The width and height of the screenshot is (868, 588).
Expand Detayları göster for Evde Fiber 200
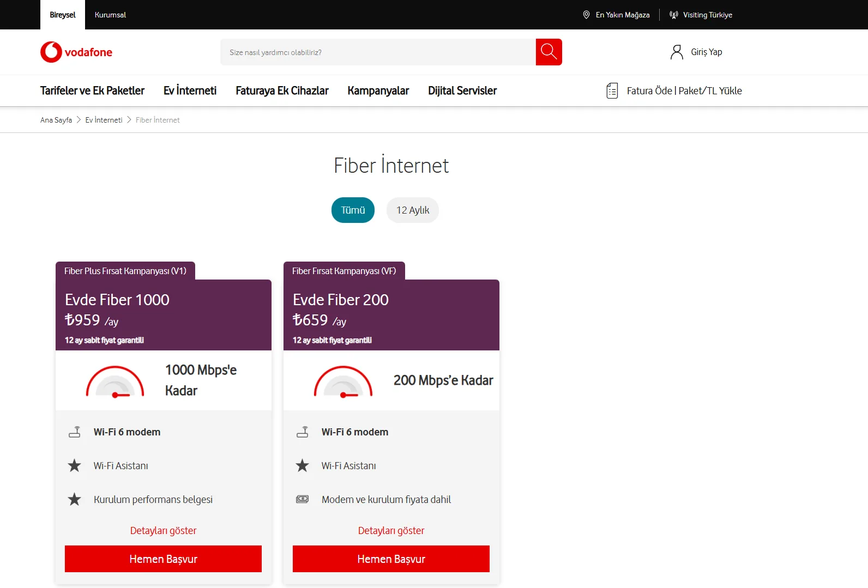coord(391,531)
